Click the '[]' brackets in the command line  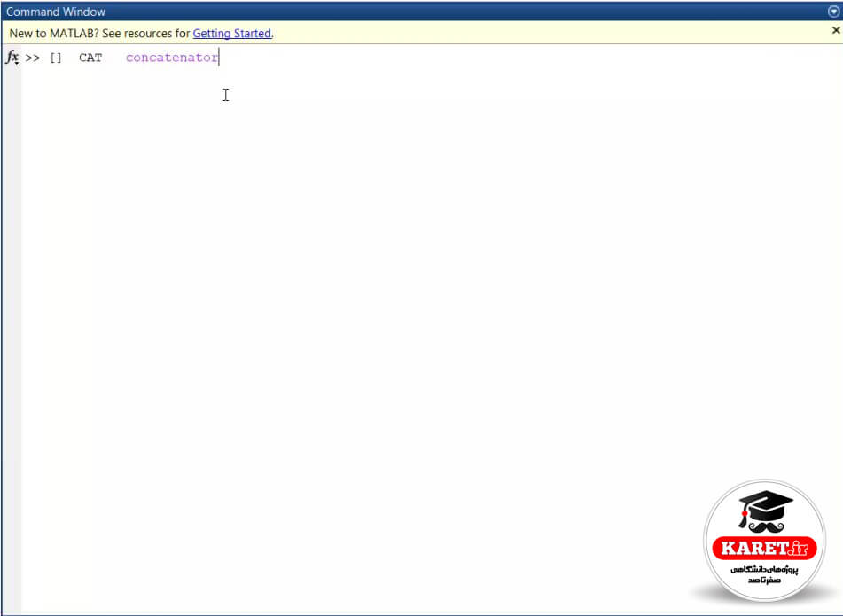(56, 58)
